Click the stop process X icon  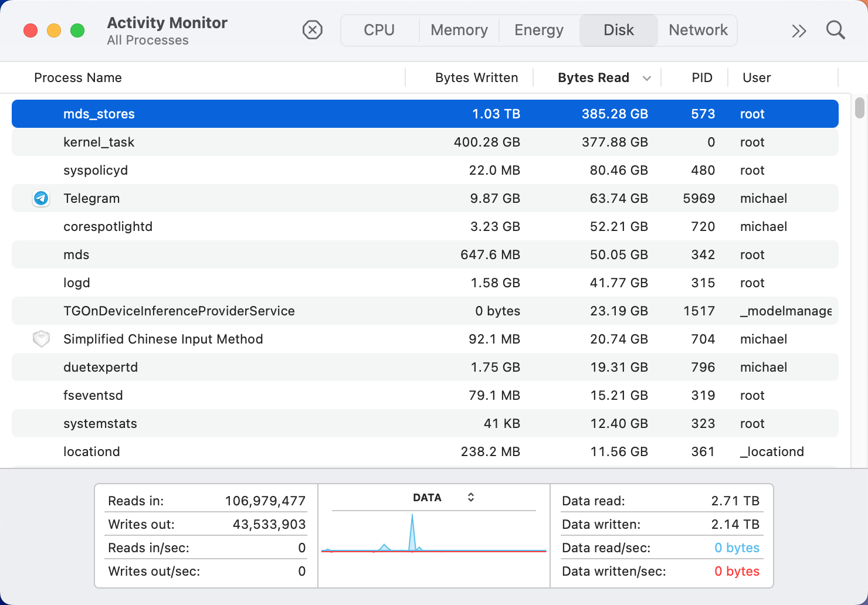(x=313, y=30)
